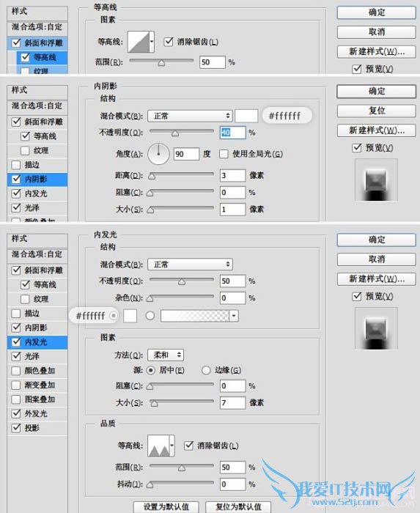Enable 描边 checkbox in 内阴影 dialog list
This screenshot has width=420, height=513.
click(x=16, y=165)
